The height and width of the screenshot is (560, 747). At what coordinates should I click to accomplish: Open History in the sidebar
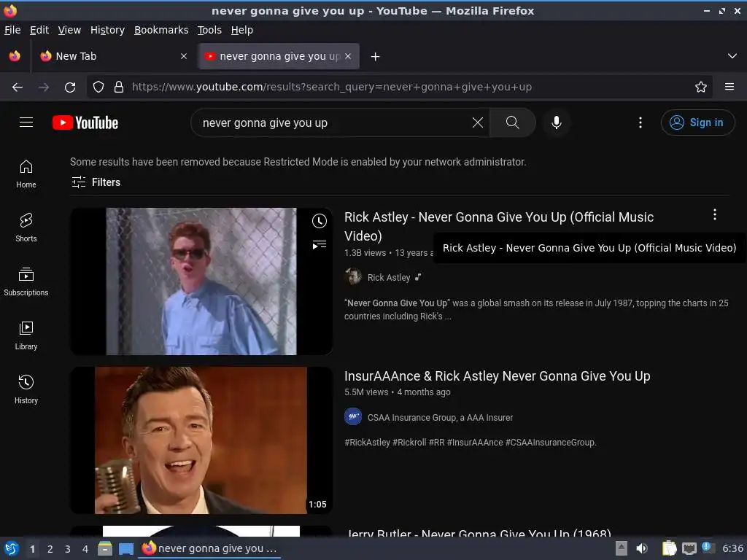pos(26,389)
